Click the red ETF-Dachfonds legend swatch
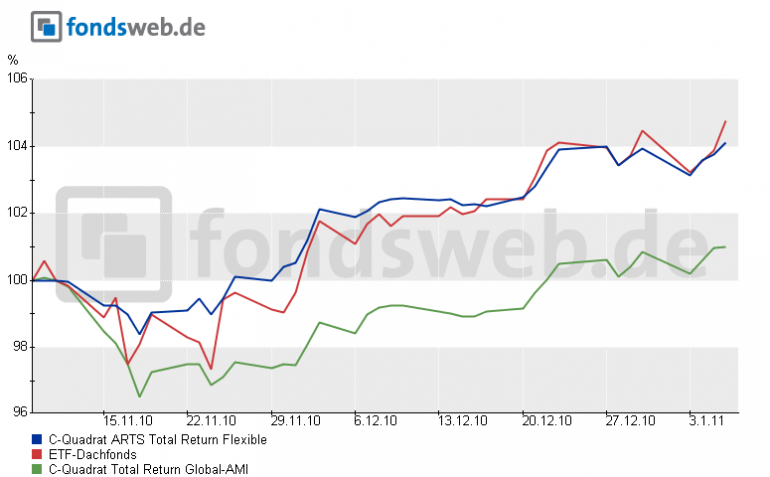This screenshot has height=477, width=770. tap(37, 454)
